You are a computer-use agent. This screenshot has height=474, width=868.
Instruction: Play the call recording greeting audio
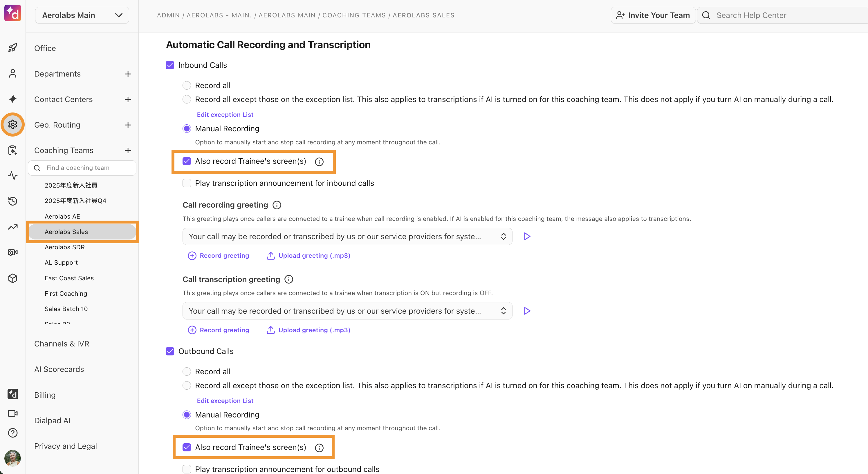527,236
